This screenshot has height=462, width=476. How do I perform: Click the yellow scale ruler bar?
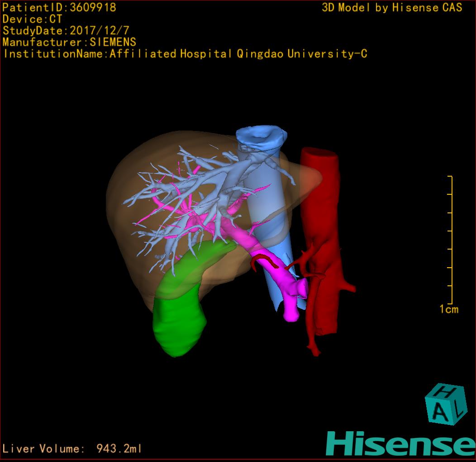(450, 240)
